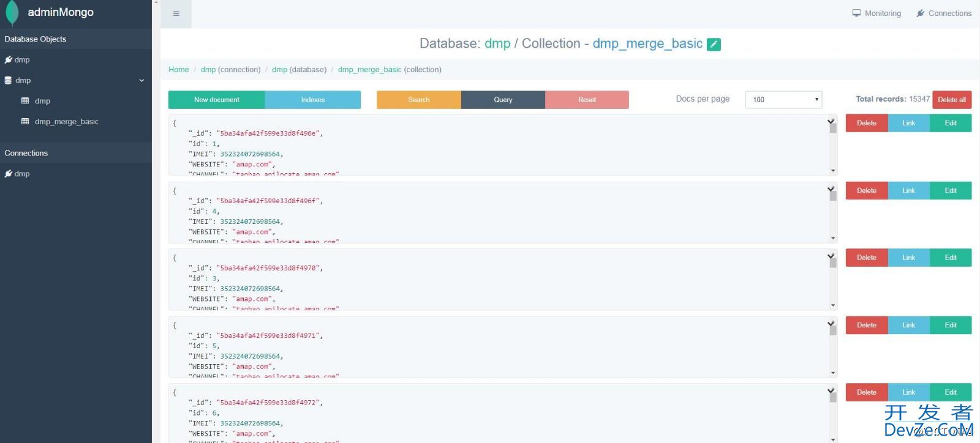This screenshot has width=980, height=443.
Task: Open the Docs per page dropdown
Action: [783, 100]
